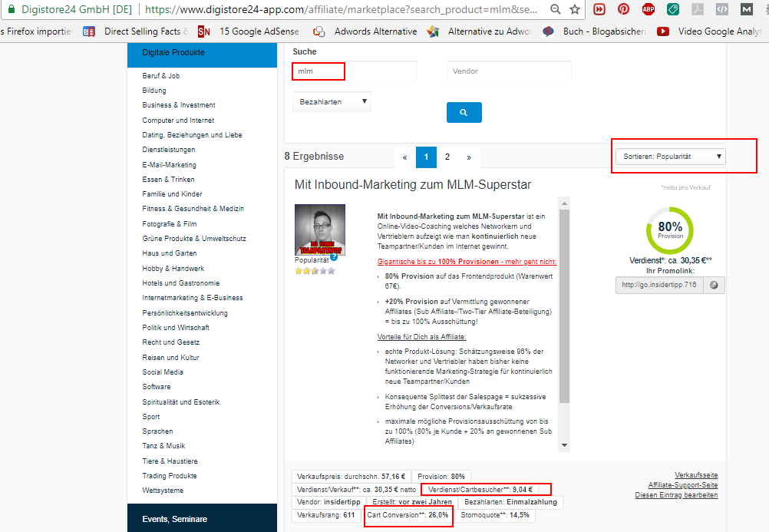Screen dimensions: 769x532
Task: Click the blue magnifier search button
Action: coord(464,112)
